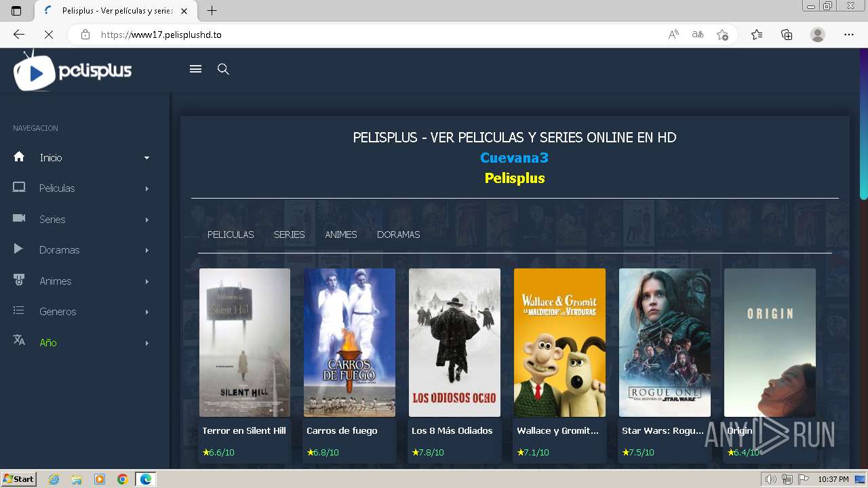Click the Peliculas laptop icon

click(19, 188)
